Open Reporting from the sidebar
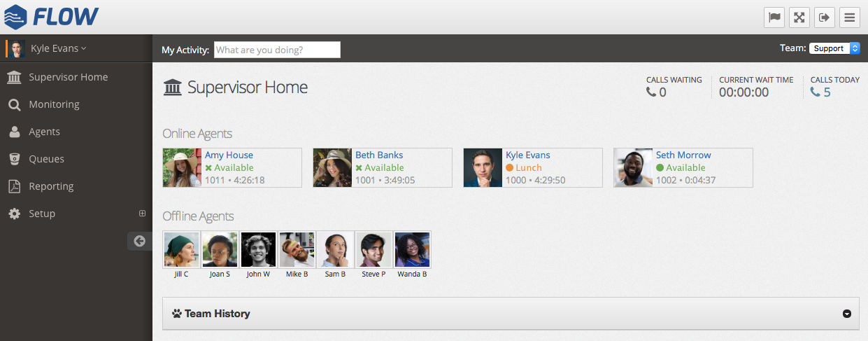 (x=51, y=186)
